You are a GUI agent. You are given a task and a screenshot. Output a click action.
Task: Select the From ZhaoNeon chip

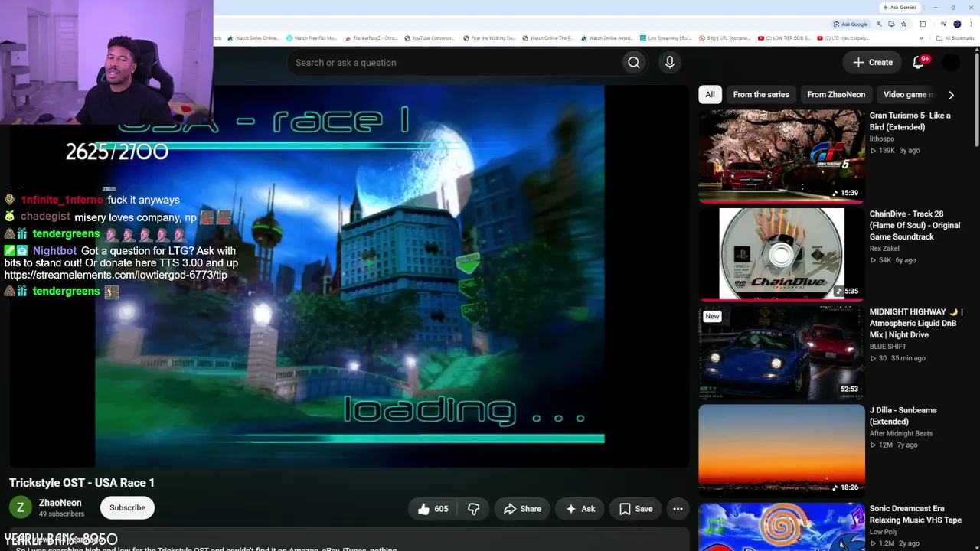[x=836, y=95]
